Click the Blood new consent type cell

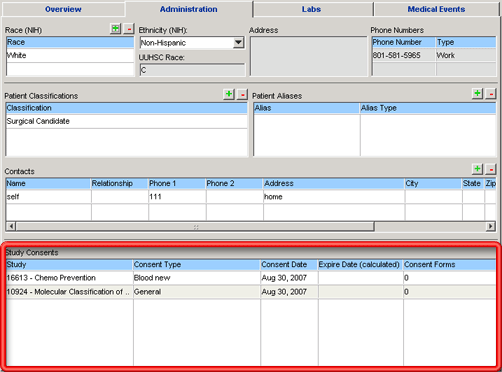197,278
